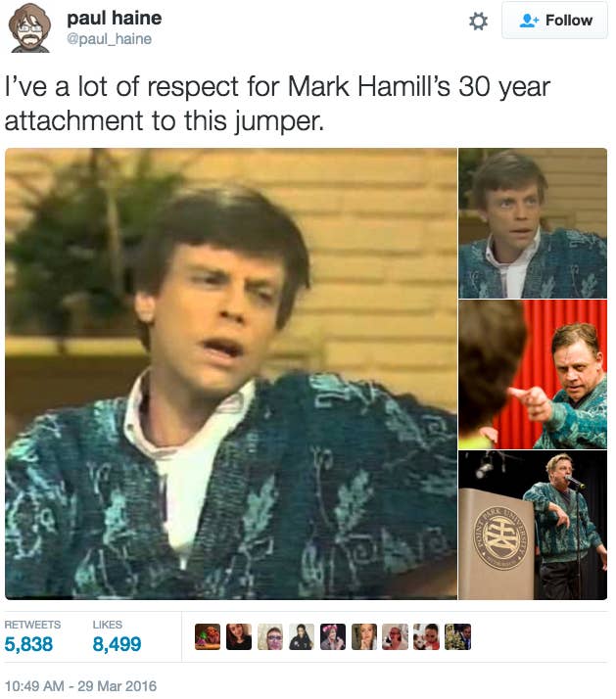View the 8,499 likes count
616x699 pixels.
click(117, 644)
